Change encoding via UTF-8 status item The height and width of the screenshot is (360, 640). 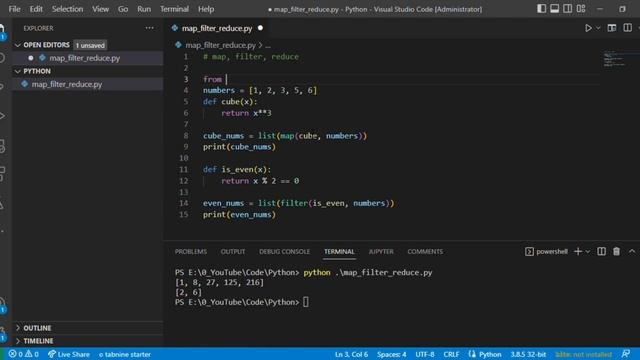click(425, 354)
